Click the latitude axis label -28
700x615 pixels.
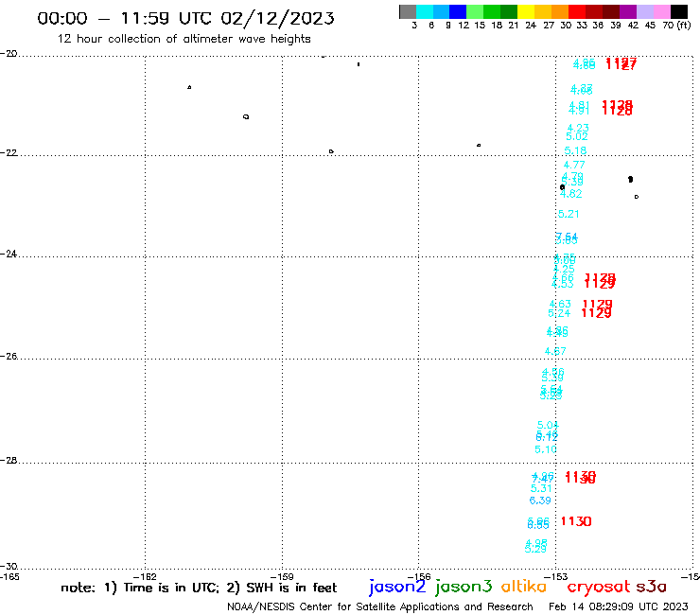pos(9,460)
